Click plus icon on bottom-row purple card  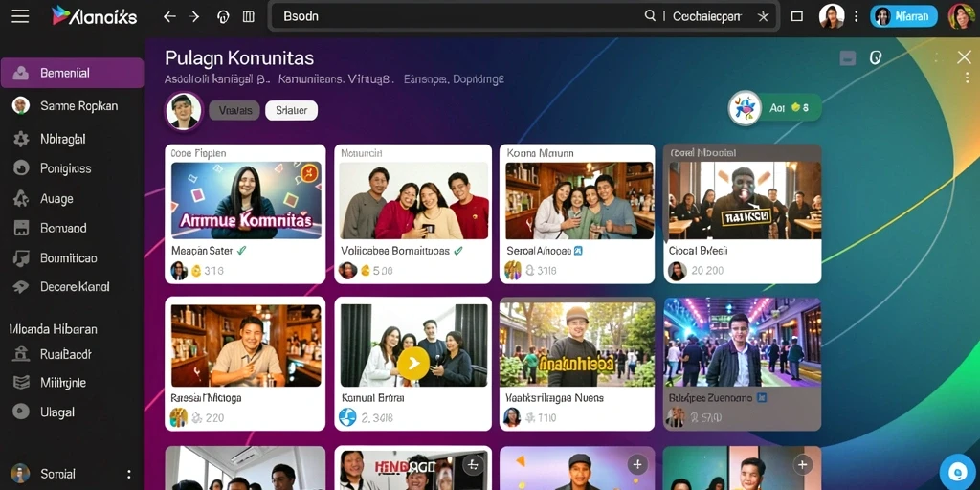[637, 464]
